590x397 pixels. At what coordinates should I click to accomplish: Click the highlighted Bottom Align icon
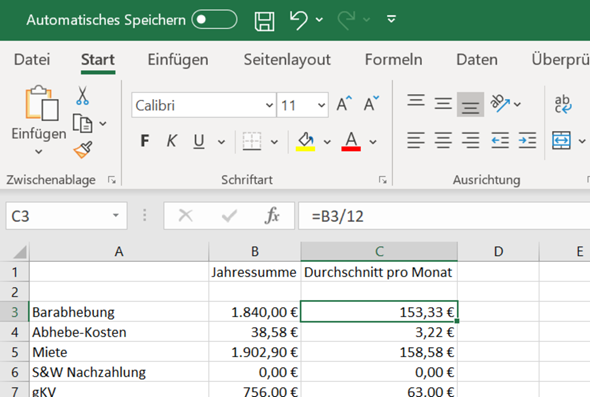(470, 104)
